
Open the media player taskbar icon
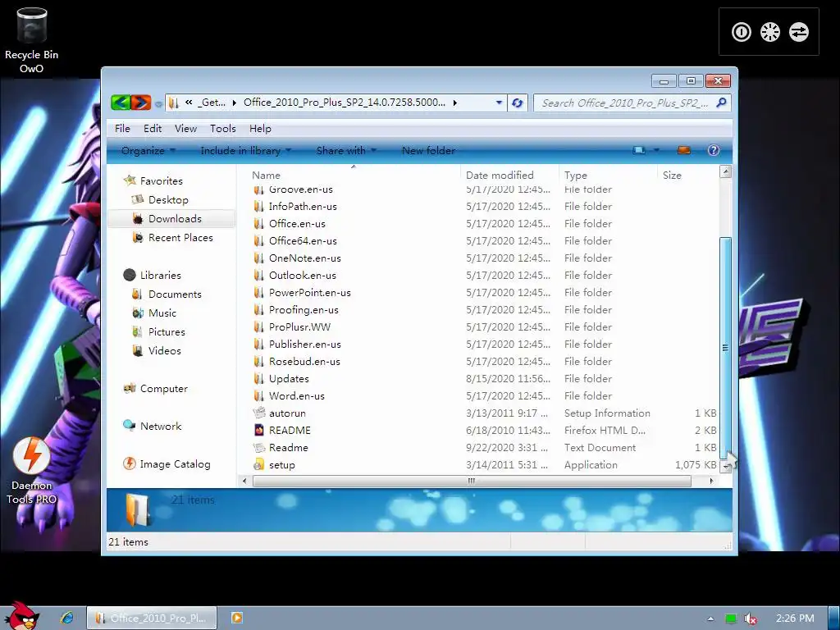(237, 618)
